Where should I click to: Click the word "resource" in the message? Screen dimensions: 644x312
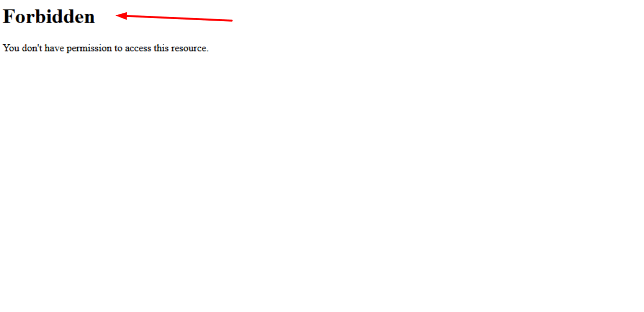pyautogui.click(x=188, y=49)
